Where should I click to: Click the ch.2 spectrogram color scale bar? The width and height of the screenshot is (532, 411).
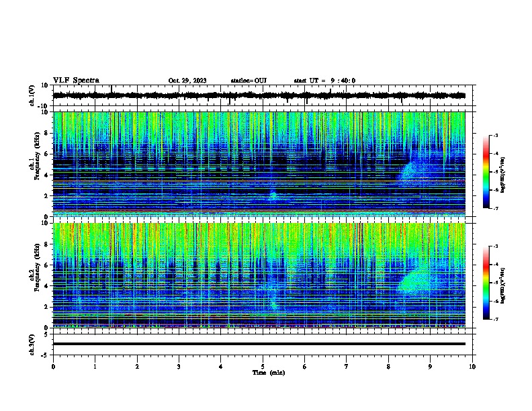point(486,283)
